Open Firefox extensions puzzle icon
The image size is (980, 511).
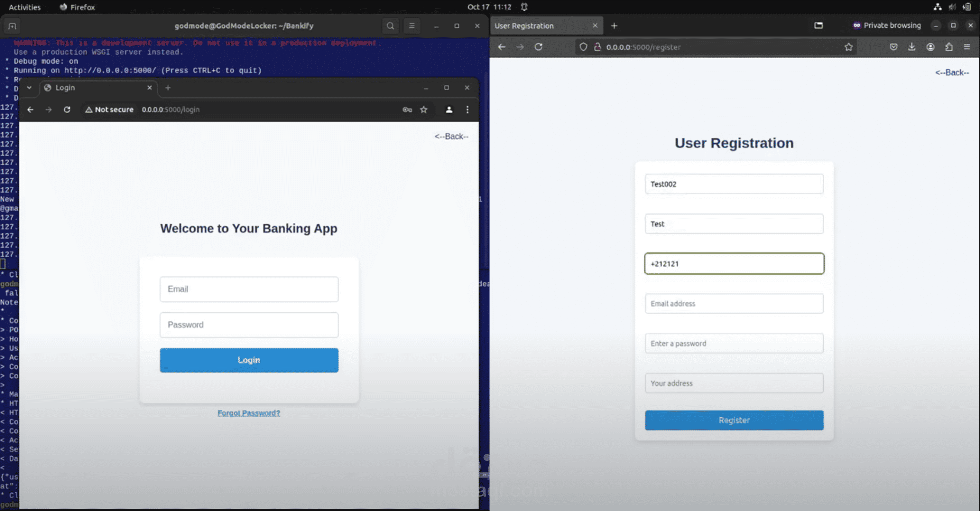point(949,47)
